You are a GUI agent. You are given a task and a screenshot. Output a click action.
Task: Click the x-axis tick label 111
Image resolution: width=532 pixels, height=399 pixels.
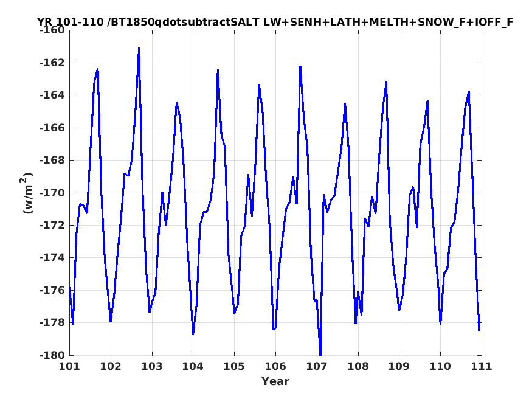[x=482, y=366]
